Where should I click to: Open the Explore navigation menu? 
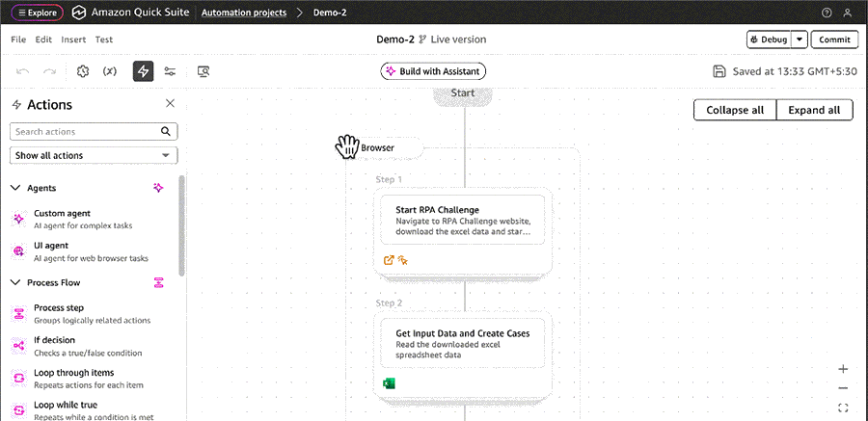(x=37, y=13)
